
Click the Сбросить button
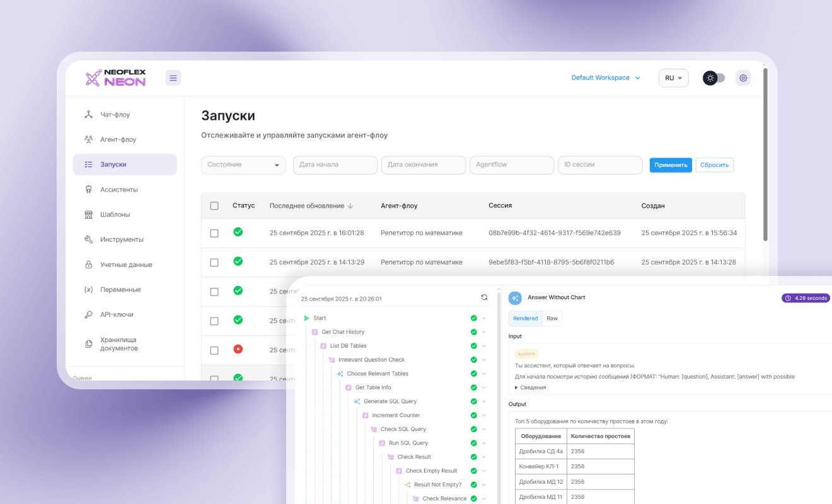(x=714, y=165)
